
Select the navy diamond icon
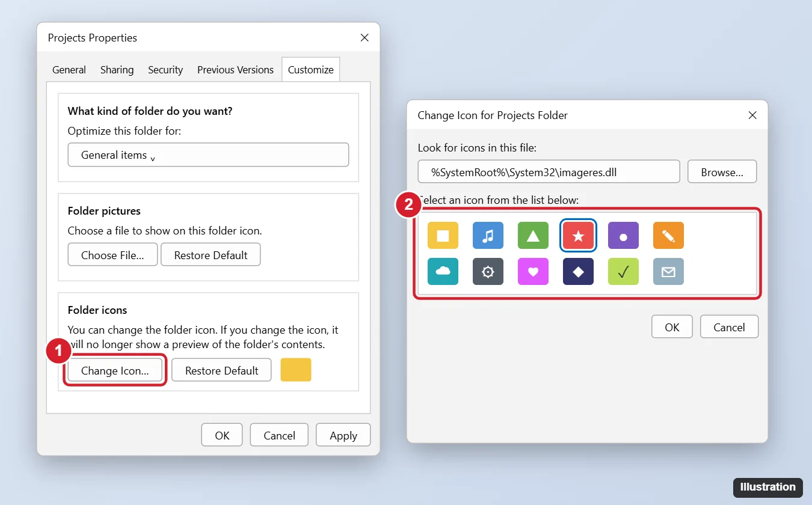click(578, 272)
